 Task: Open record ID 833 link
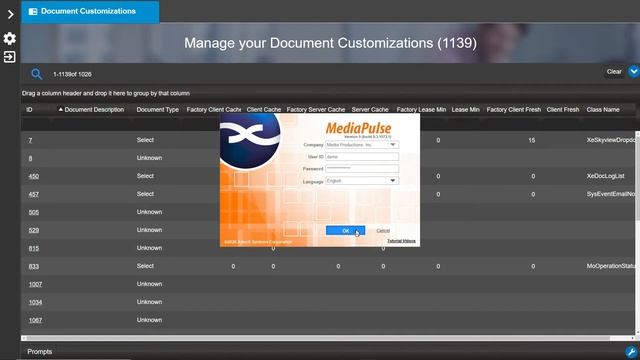pos(34,267)
